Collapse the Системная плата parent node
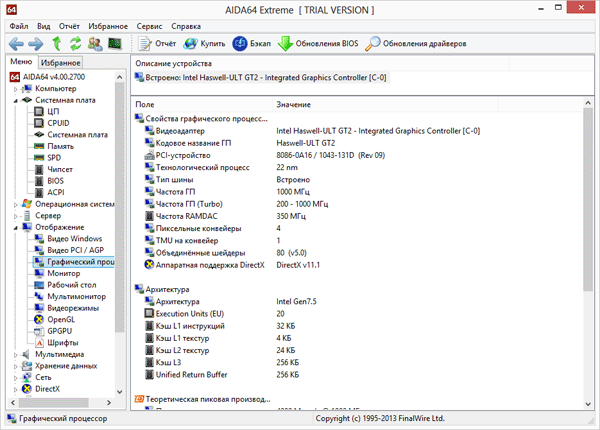The width and height of the screenshot is (600, 430). coord(16,101)
